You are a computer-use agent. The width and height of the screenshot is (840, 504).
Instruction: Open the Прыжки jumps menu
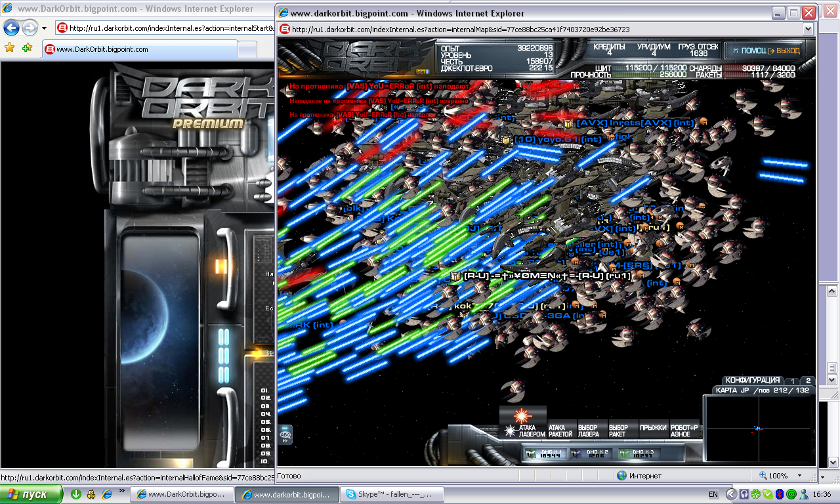[x=653, y=428]
